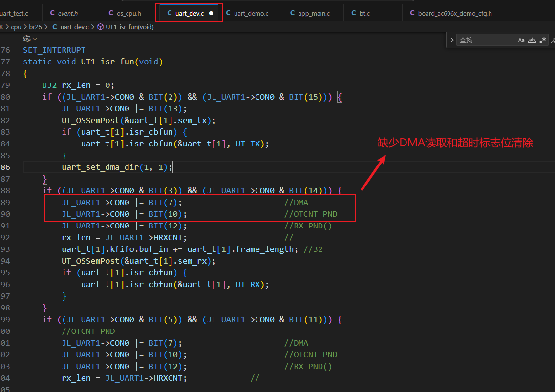Click the br25 folder breadcrumb
This screenshot has width=555, height=392.
tap(35, 27)
